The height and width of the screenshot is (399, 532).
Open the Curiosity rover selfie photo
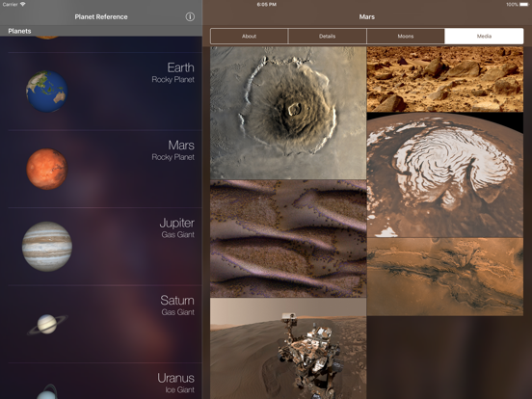pos(288,349)
